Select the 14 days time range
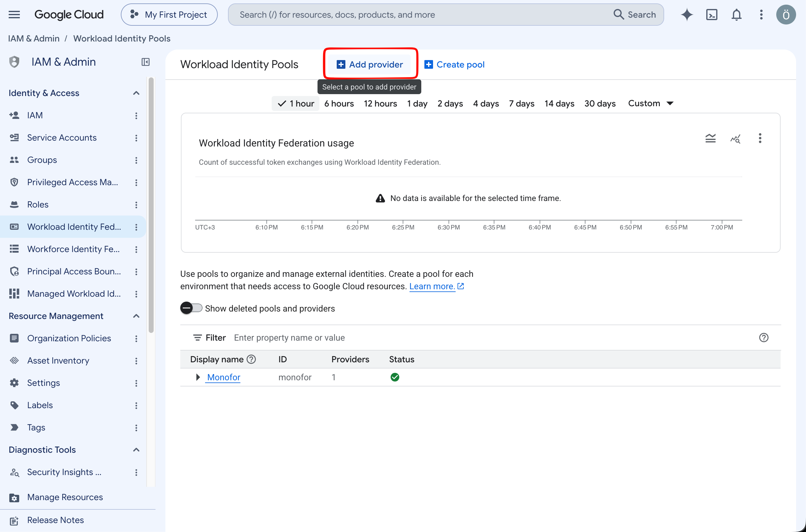 pos(559,103)
